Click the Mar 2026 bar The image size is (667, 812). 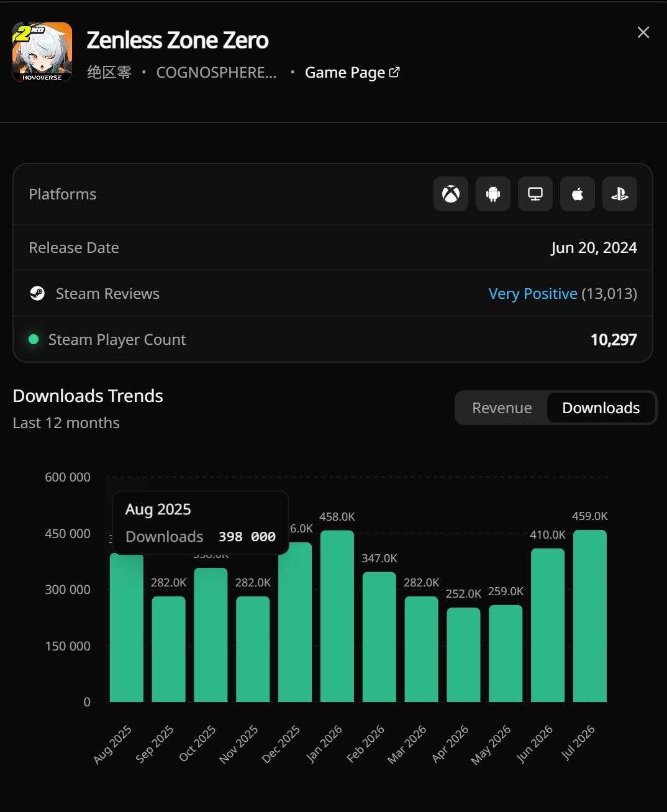click(x=422, y=649)
